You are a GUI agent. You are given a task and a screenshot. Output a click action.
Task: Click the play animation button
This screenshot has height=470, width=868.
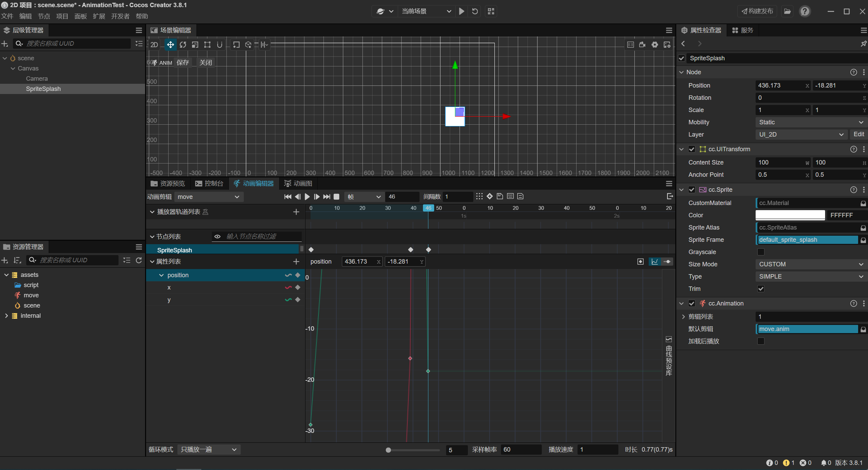click(307, 197)
